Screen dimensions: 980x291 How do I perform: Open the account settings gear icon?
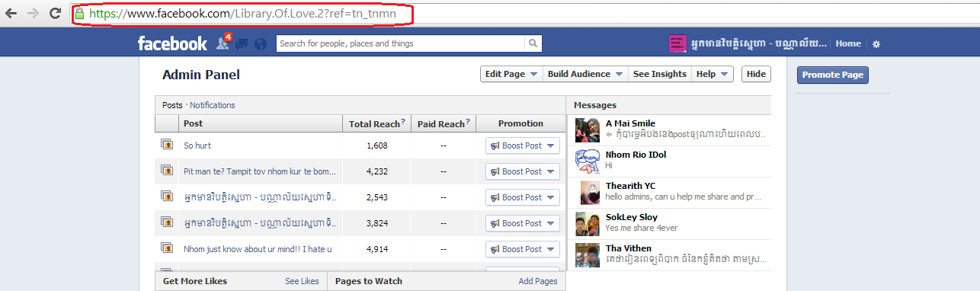[876, 44]
